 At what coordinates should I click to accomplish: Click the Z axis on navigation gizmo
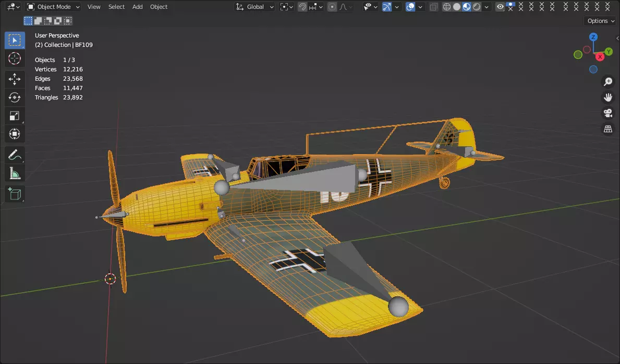pyautogui.click(x=593, y=37)
